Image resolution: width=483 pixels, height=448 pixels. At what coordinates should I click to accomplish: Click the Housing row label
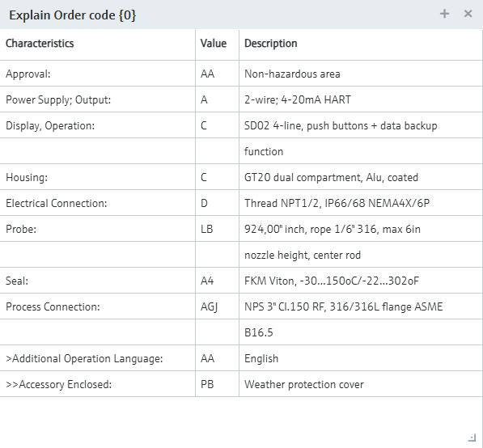click(27, 177)
